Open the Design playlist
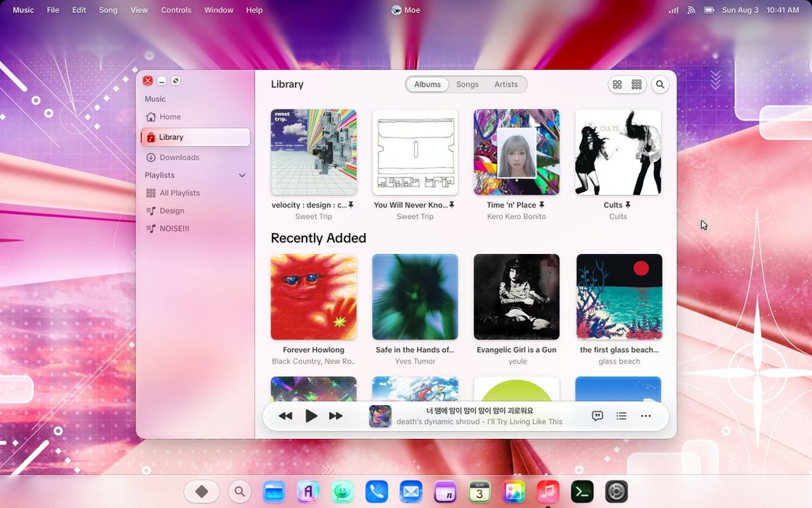812x508 pixels. [195, 210]
